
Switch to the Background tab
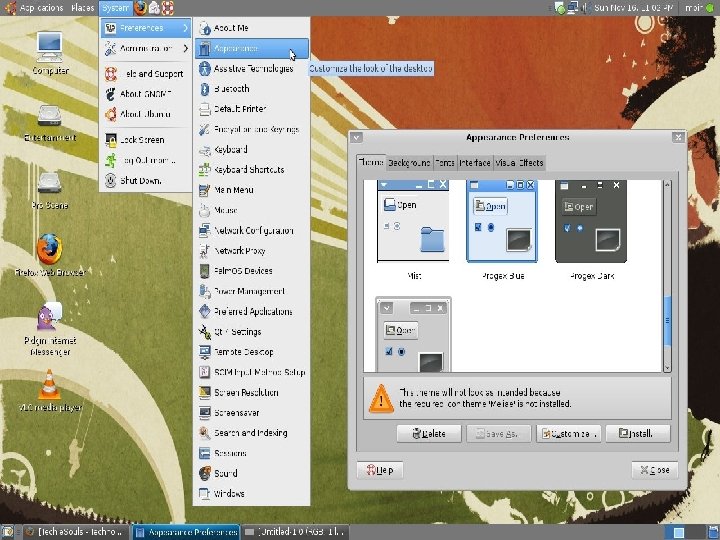point(409,163)
